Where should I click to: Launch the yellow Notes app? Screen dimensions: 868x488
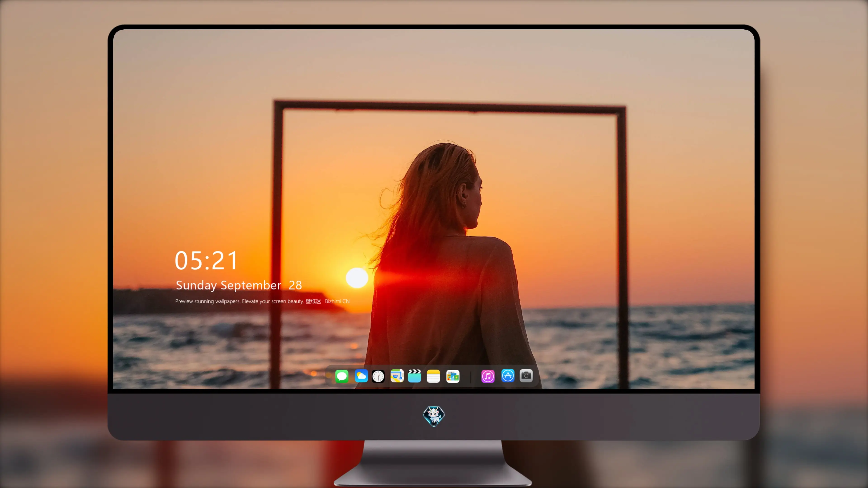click(x=433, y=376)
